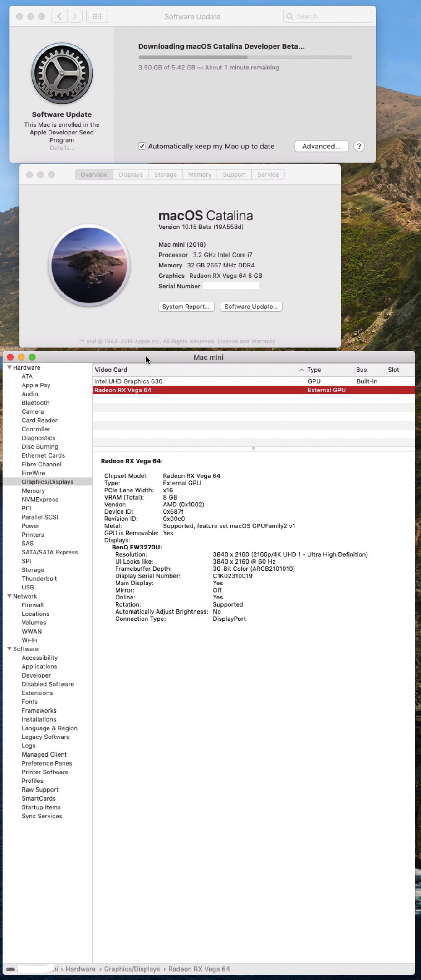The width and height of the screenshot is (421, 980).
Task: Click the sort arrow in Video Card column
Action: 301,370
